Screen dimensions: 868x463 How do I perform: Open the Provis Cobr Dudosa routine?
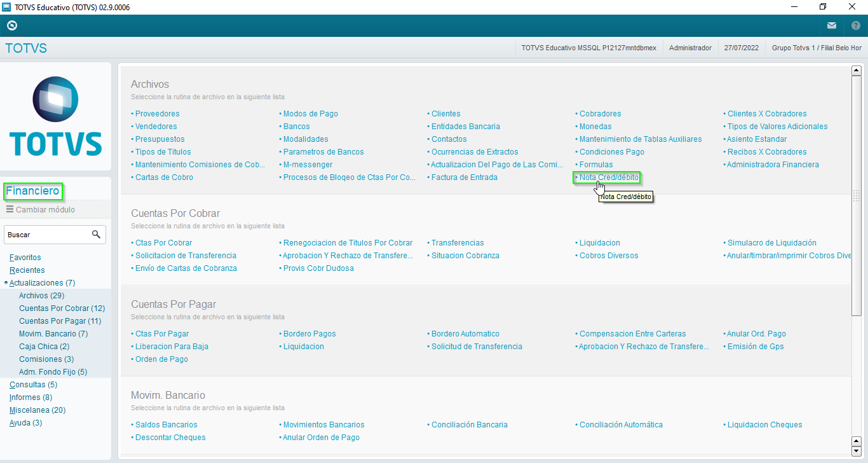coord(318,268)
